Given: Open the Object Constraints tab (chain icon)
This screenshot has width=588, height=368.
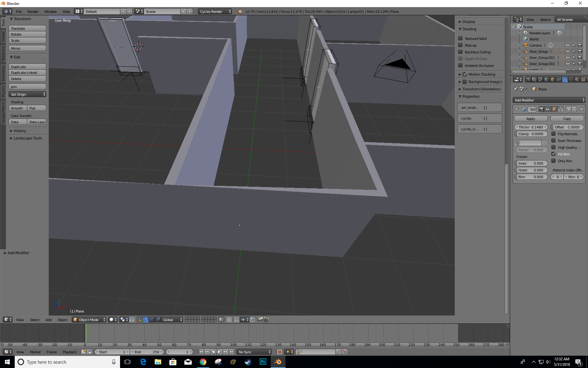Looking at the screenshot, I should pyautogui.click(x=559, y=79).
